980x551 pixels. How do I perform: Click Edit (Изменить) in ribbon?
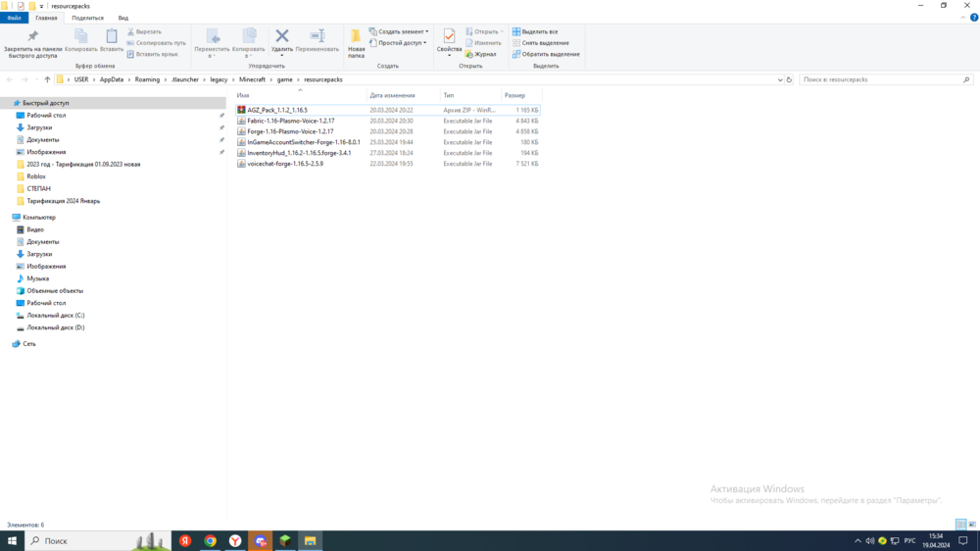click(483, 42)
